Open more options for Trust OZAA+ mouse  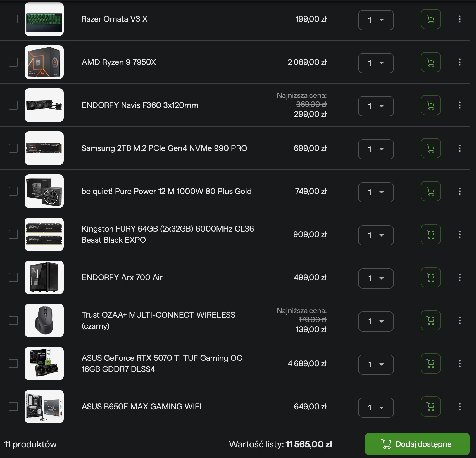[x=460, y=321]
